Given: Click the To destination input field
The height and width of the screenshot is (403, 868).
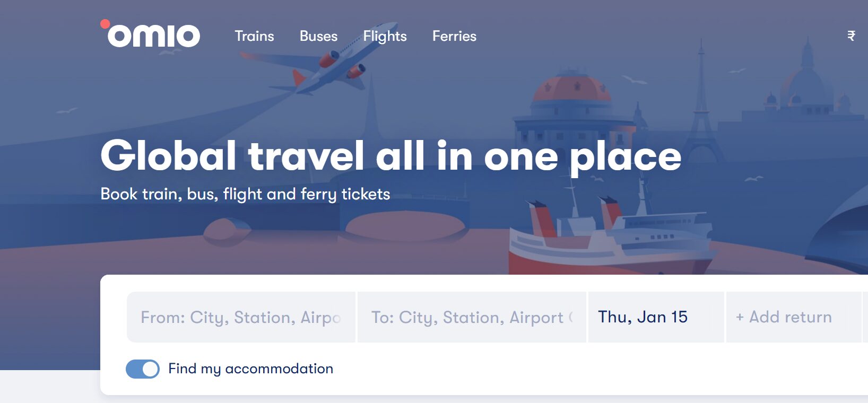Looking at the screenshot, I should pos(472,317).
